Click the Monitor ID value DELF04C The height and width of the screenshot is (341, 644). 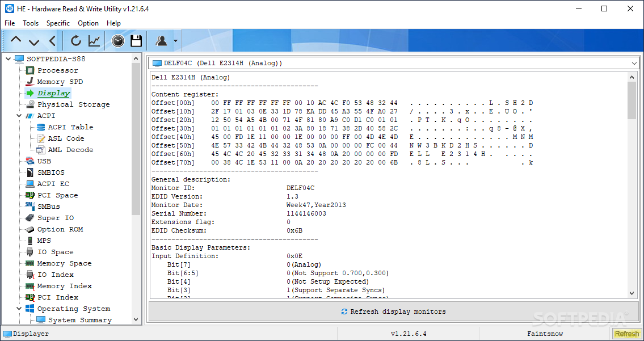(301, 188)
